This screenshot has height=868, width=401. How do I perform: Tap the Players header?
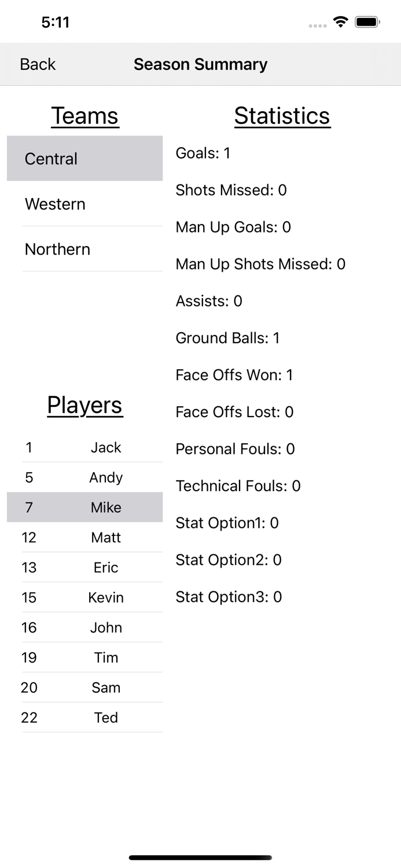(84, 405)
